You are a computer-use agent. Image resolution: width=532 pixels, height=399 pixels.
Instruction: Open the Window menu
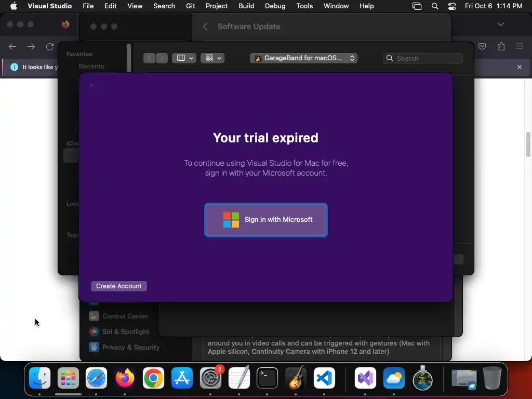tap(336, 6)
